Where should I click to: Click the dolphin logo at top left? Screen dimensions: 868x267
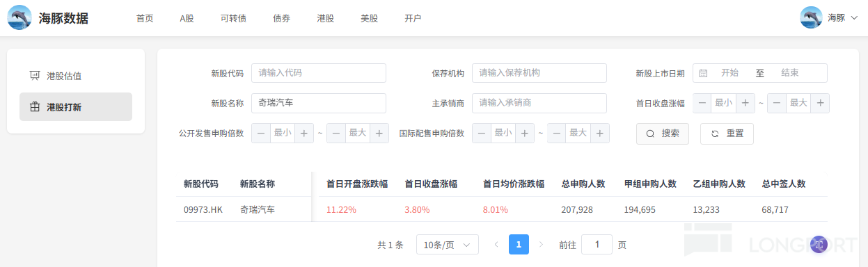tap(19, 17)
